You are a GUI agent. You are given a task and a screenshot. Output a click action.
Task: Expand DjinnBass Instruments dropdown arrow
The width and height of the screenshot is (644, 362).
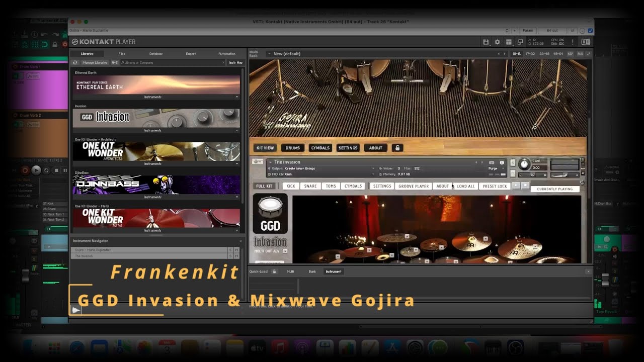point(237,197)
